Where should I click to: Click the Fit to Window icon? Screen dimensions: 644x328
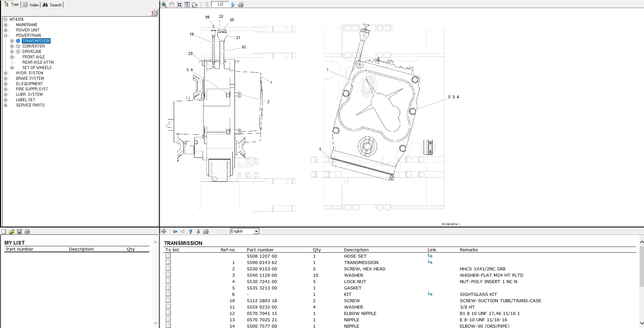pyautogui.click(x=179, y=4)
